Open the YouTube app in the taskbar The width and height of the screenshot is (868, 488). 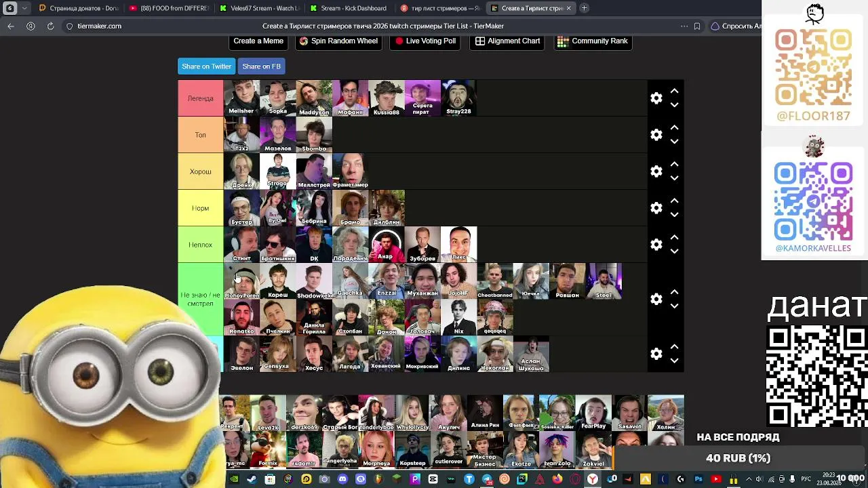pyautogui.click(x=715, y=479)
